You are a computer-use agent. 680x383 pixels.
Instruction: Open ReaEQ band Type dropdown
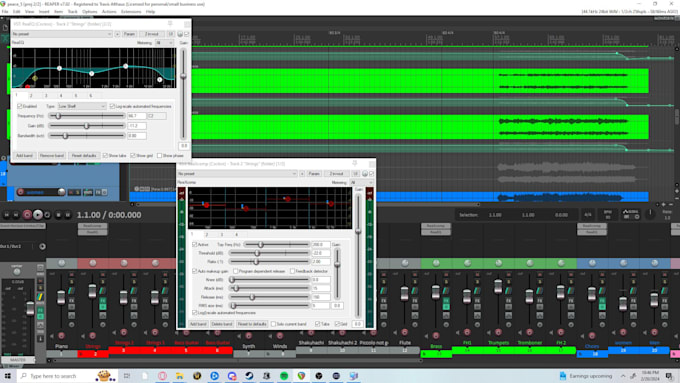click(82, 106)
